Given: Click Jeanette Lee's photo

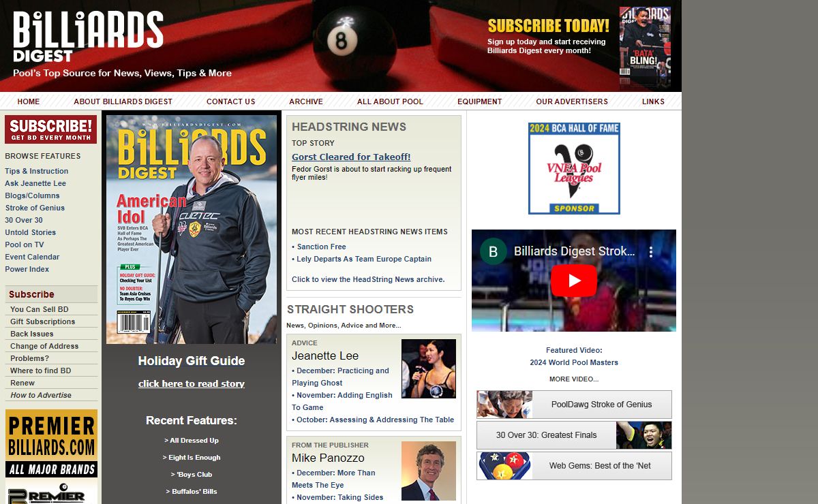Looking at the screenshot, I should (429, 368).
